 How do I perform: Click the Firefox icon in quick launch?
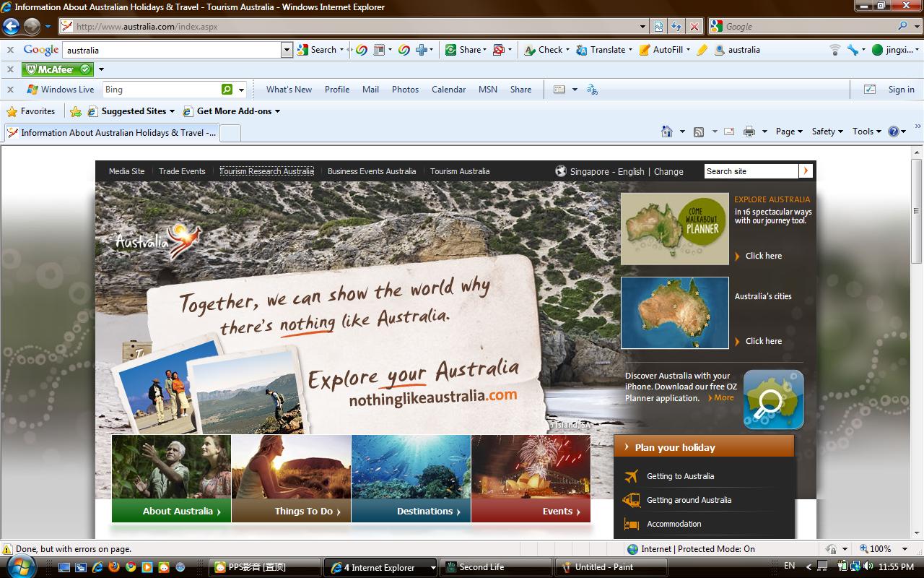(115, 567)
